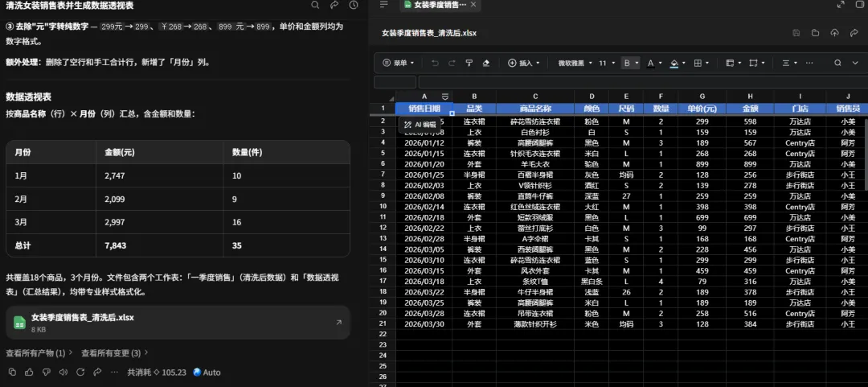Select the format painter tool
This screenshot has height=387, width=868.
pos(469,64)
